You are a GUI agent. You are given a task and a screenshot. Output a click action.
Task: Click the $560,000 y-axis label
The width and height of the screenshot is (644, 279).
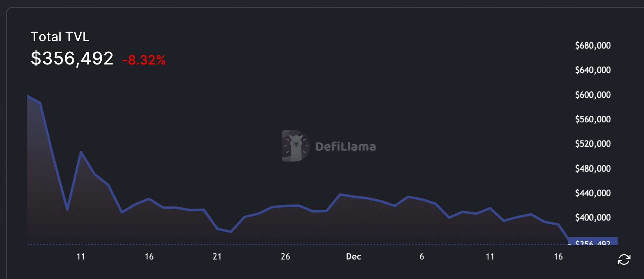point(593,119)
